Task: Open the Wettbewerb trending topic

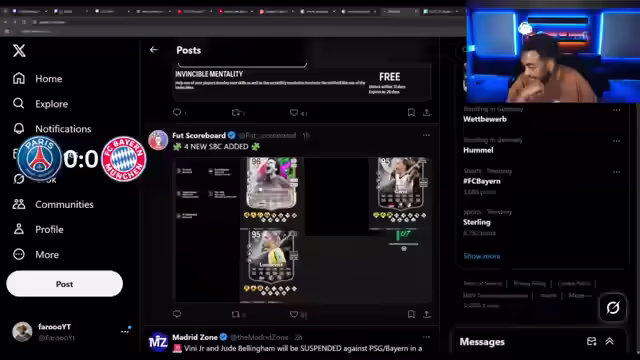Action: click(485, 119)
